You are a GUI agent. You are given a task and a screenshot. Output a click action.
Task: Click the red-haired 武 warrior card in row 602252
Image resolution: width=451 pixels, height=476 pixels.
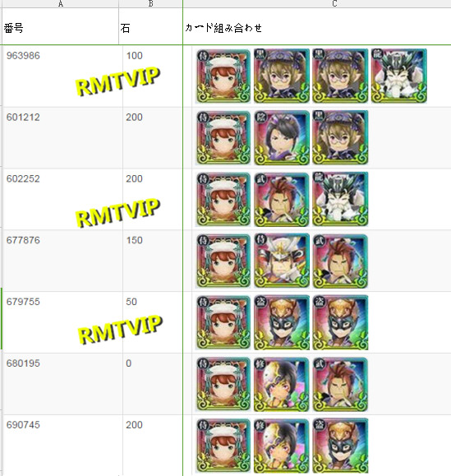282,199
